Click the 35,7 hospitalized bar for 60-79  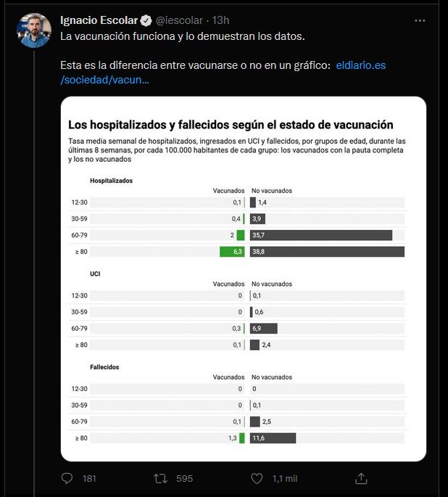tap(321, 235)
